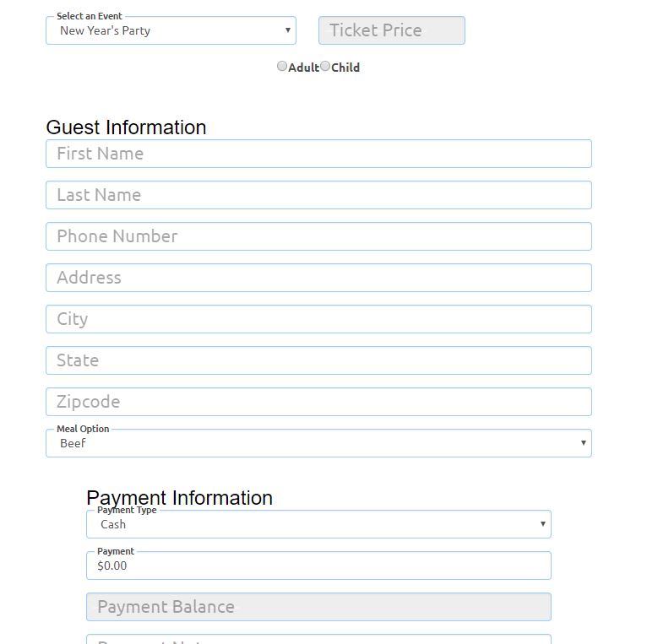Image resolution: width=647 pixels, height=644 pixels.
Task: Choose the Child radio button circle
Action: coord(325,66)
